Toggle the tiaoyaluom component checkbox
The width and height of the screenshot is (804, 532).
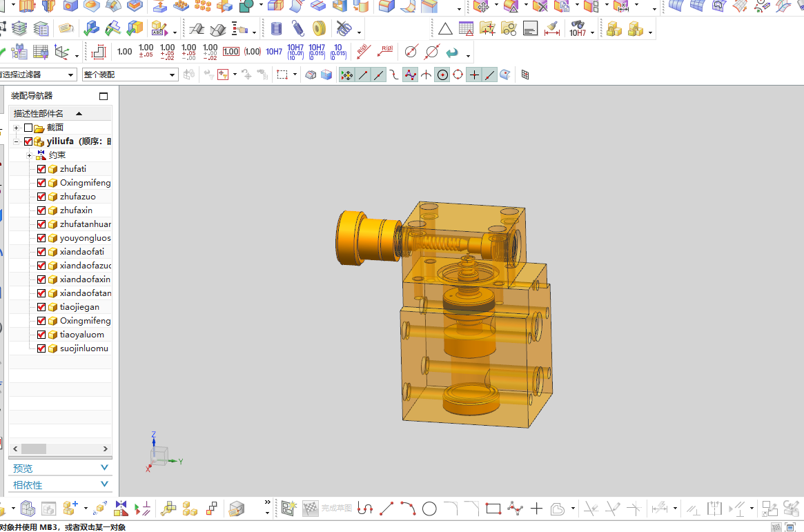click(x=41, y=335)
